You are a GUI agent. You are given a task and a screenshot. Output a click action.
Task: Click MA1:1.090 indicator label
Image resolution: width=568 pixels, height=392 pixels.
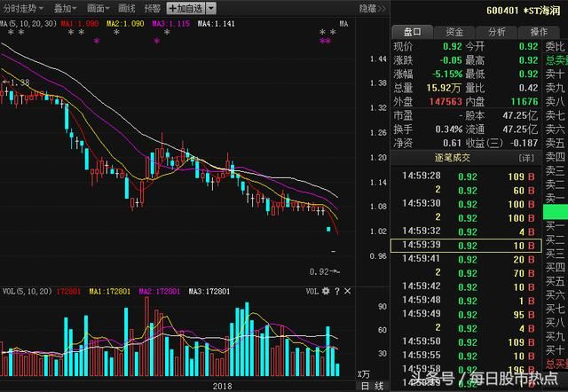pyautogui.click(x=80, y=24)
